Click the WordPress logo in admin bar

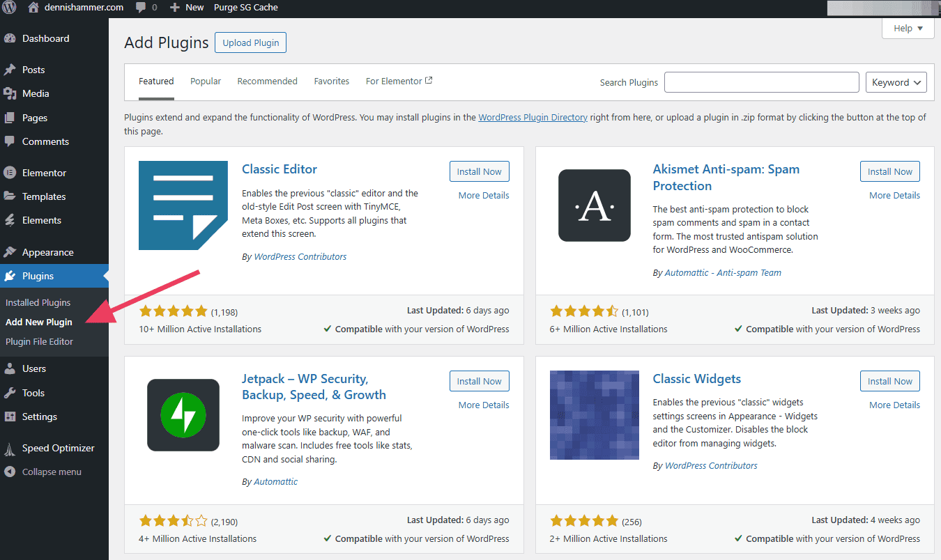click(9, 8)
